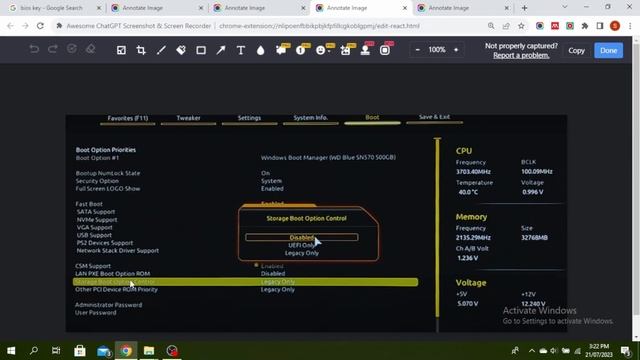
Task: Share this page icon
Action: (506, 26)
